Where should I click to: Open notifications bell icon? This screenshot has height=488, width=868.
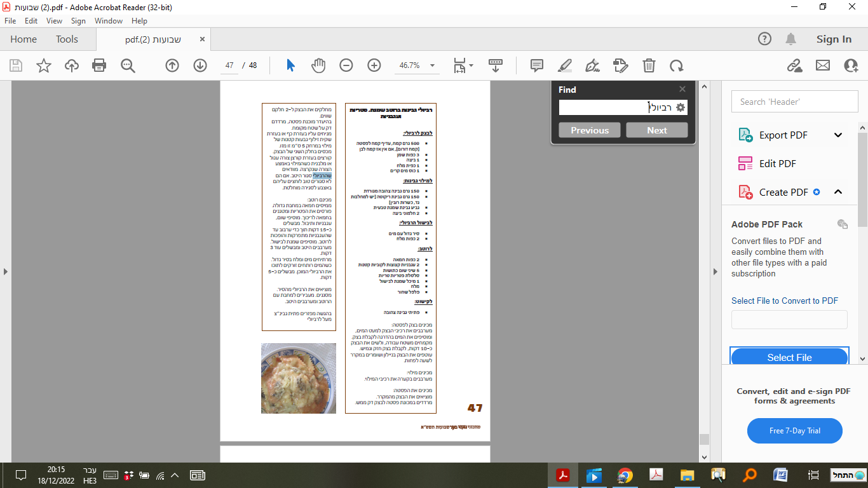(791, 39)
